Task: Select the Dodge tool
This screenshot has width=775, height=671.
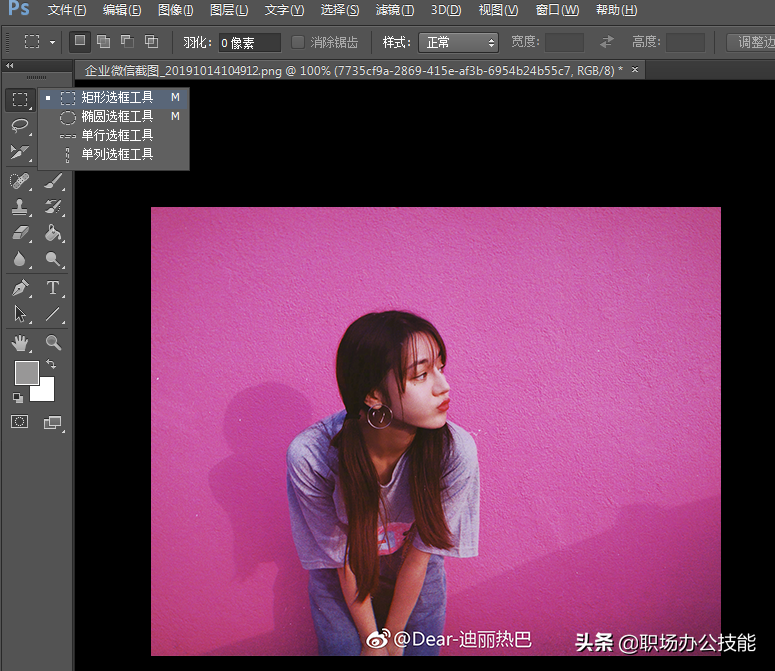Action: (53, 259)
